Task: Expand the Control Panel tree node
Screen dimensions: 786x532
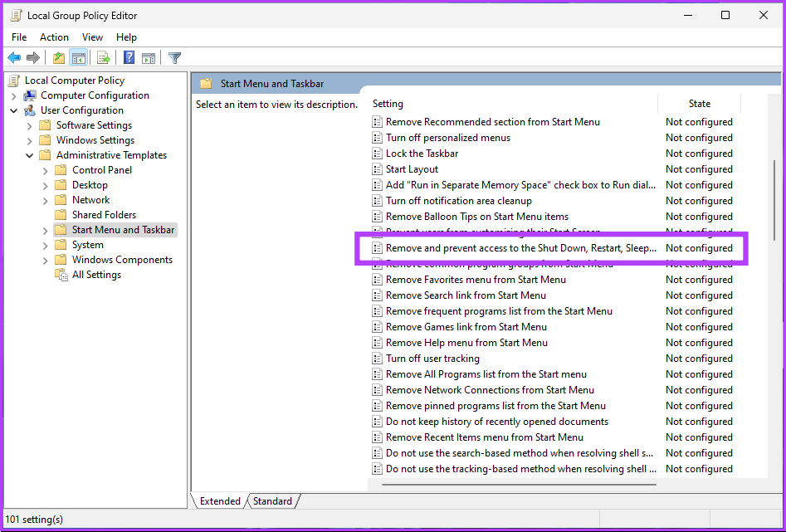Action: click(x=46, y=170)
